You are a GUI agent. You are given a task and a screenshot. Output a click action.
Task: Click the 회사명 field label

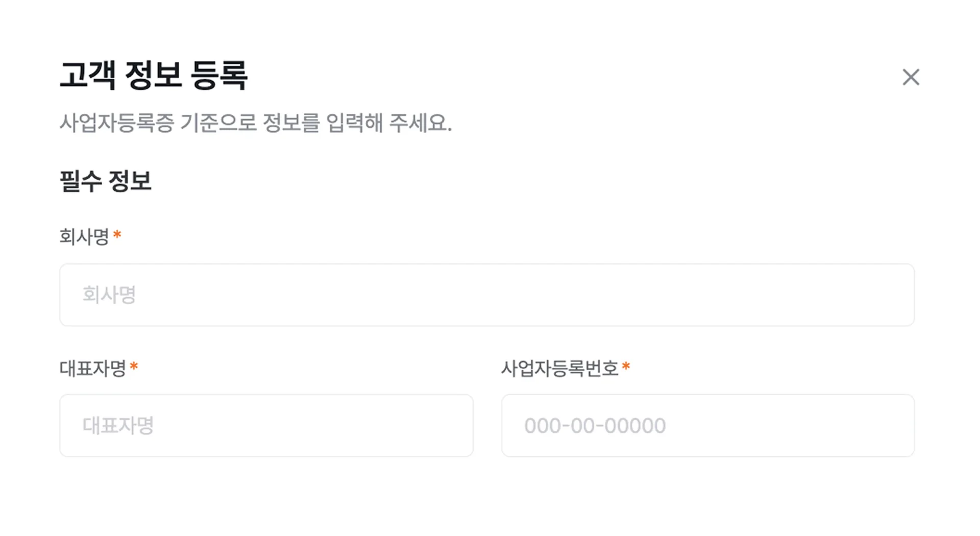[x=84, y=236]
